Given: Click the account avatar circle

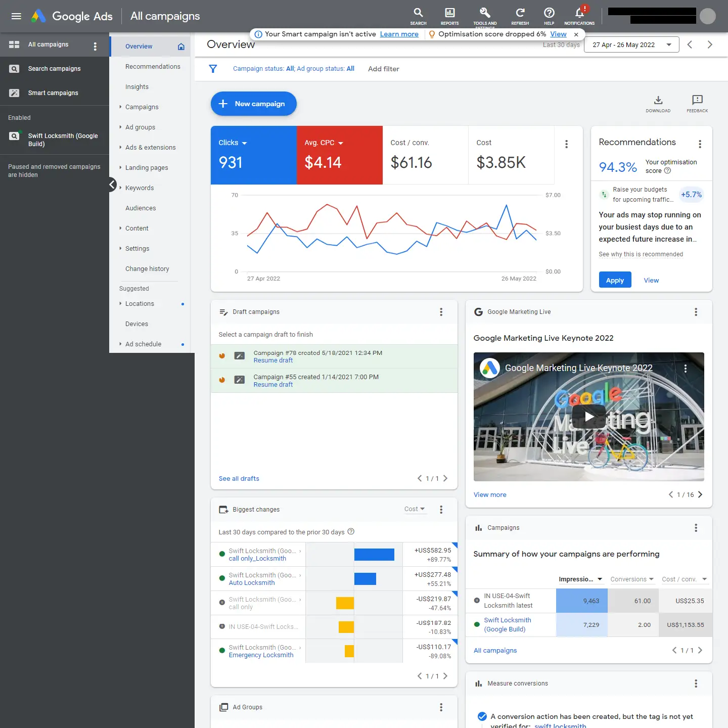Looking at the screenshot, I should [707, 16].
